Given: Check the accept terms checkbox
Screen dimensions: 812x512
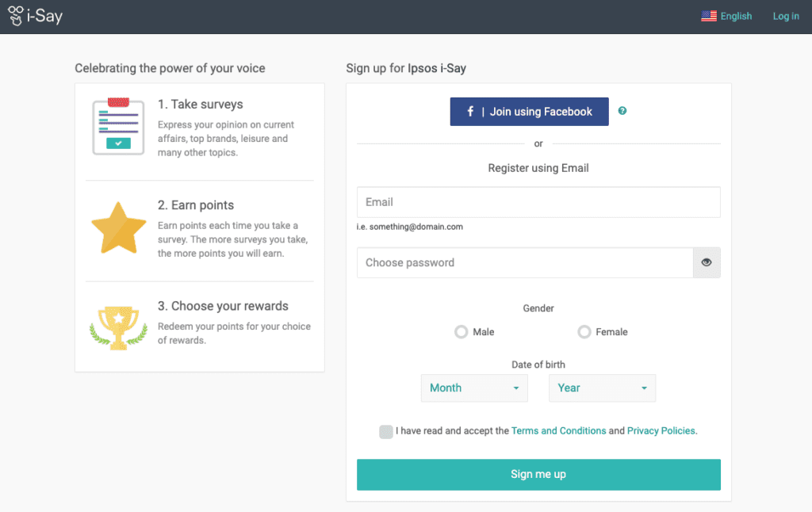Looking at the screenshot, I should pyautogui.click(x=386, y=431).
